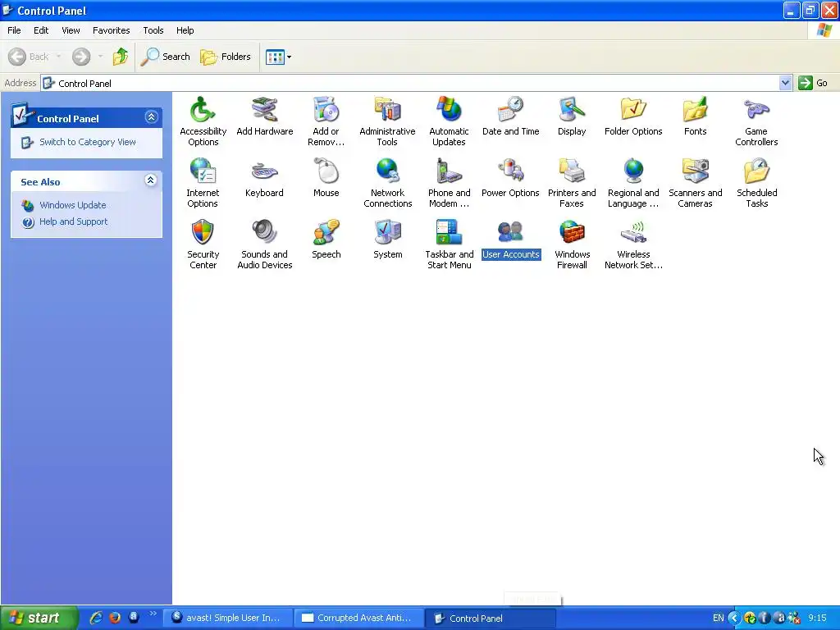
Task: Launch Firefox from Quick Launch
Action: pos(115,618)
